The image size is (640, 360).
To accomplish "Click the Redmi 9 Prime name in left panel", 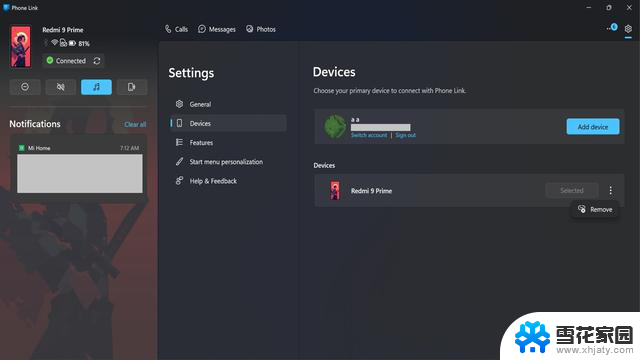I will pyautogui.click(x=63, y=30).
